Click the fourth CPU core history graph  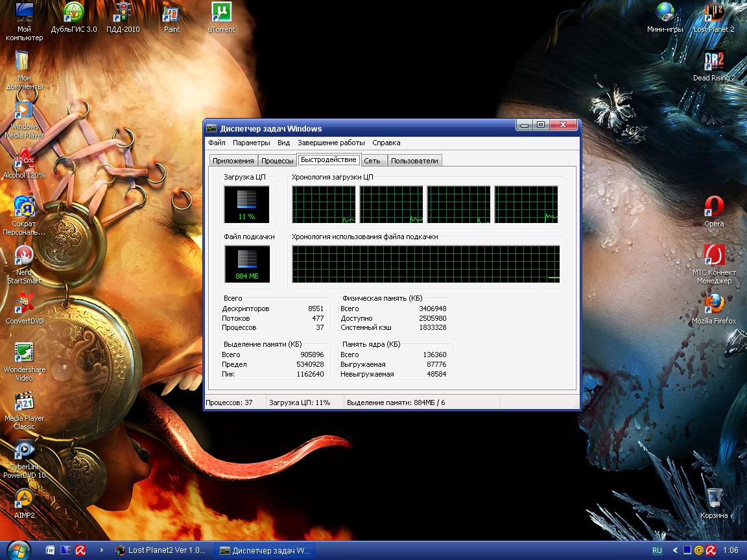[527, 204]
